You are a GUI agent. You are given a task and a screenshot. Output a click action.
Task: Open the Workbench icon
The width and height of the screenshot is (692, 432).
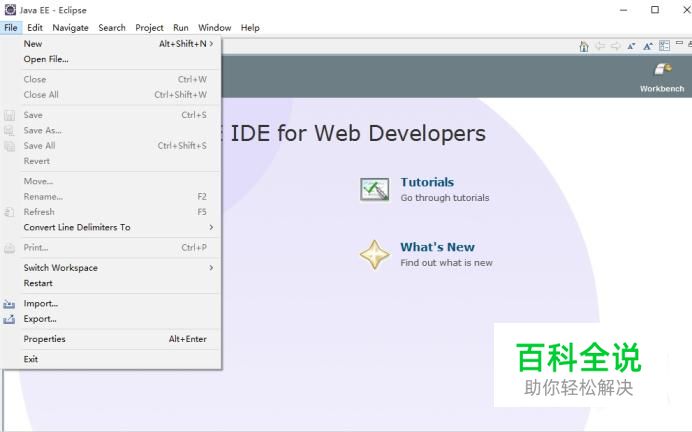click(x=662, y=69)
